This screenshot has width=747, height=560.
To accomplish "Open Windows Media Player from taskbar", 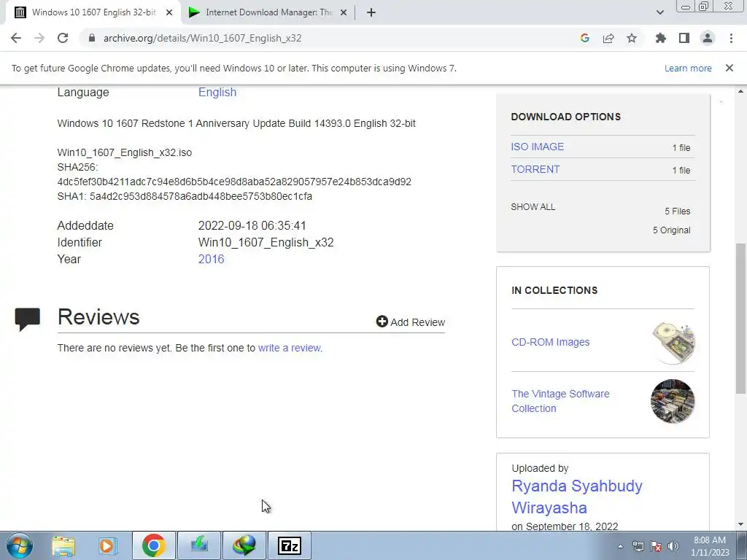I will (x=108, y=545).
